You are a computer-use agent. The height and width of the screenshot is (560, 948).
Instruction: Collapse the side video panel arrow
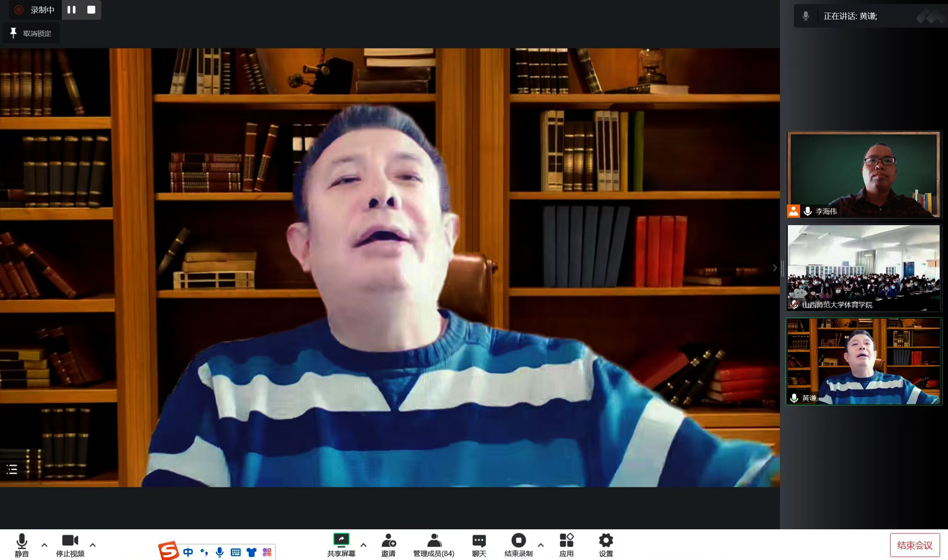point(774,268)
